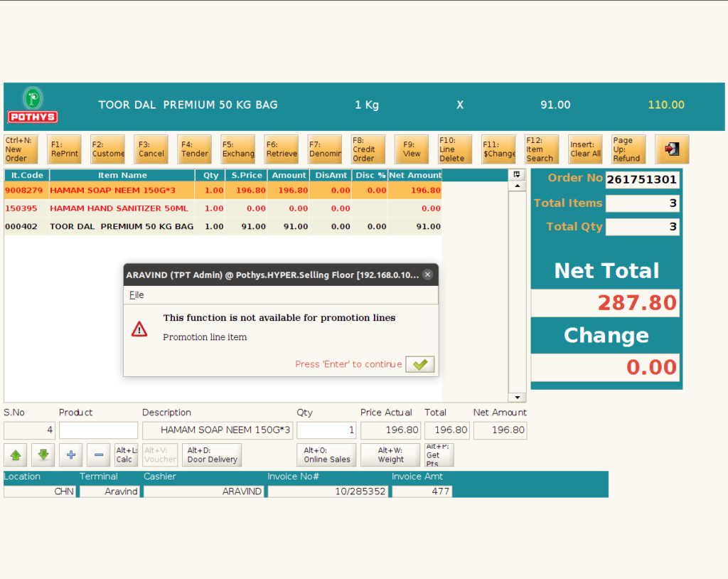
Task: Click the Product input field
Action: coord(98,430)
